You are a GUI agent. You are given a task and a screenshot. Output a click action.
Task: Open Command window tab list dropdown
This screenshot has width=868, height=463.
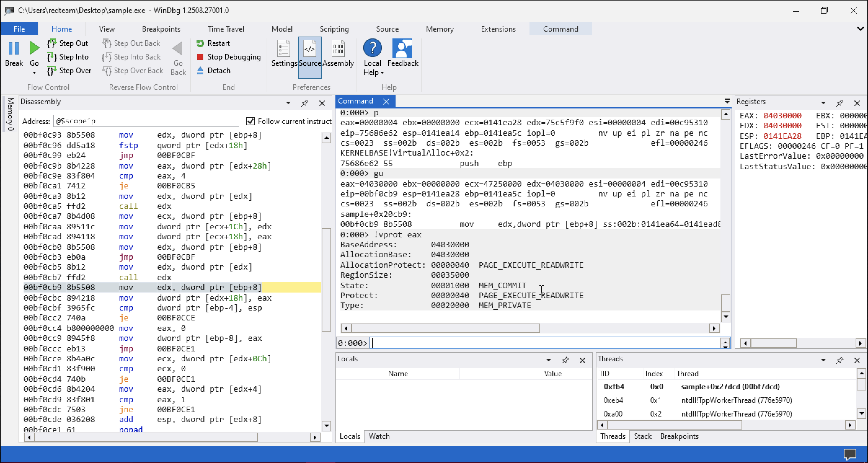pyautogui.click(x=727, y=101)
